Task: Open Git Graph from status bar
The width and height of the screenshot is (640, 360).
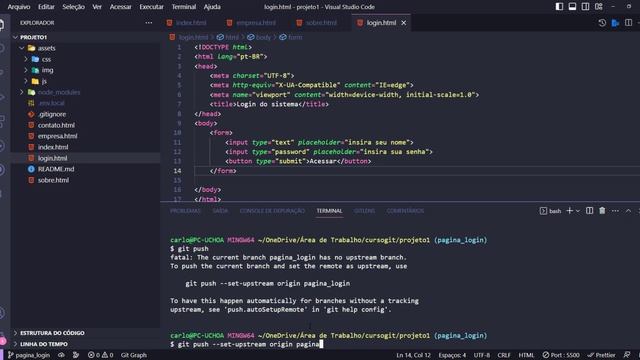Action: pyautogui.click(x=133, y=355)
